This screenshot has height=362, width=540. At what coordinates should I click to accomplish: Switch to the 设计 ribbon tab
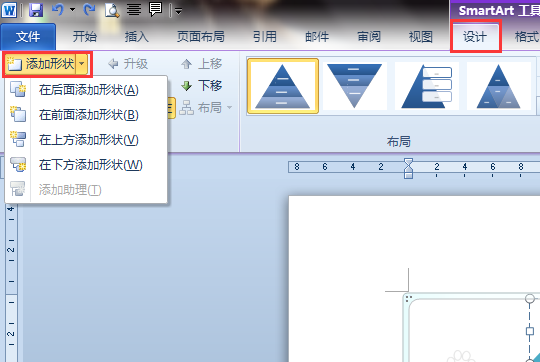[x=475, y=37]
